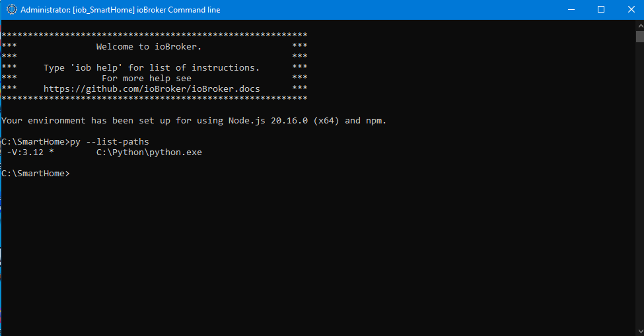Click the "Type 'iob help' for list of instructions." line
644x336 pixels.
[151, 68]
